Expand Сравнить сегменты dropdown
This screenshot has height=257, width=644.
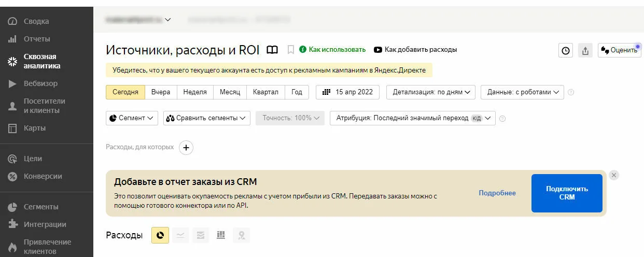point(207,118)
